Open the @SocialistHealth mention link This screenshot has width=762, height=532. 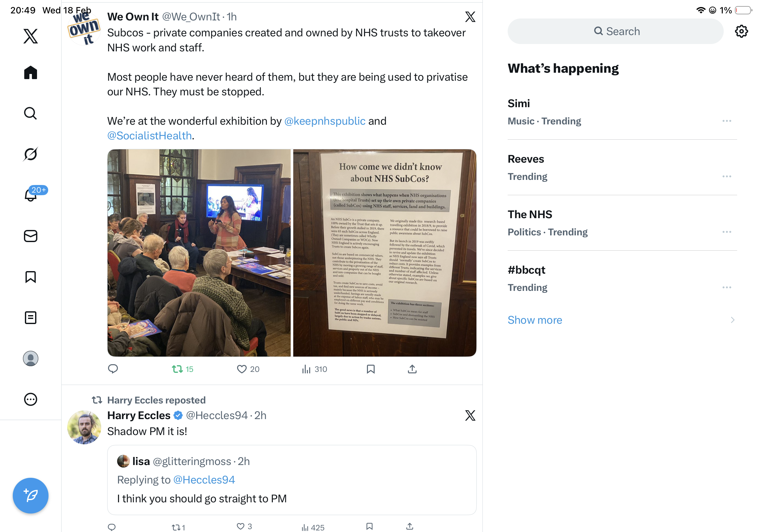[x=149, y=136]
